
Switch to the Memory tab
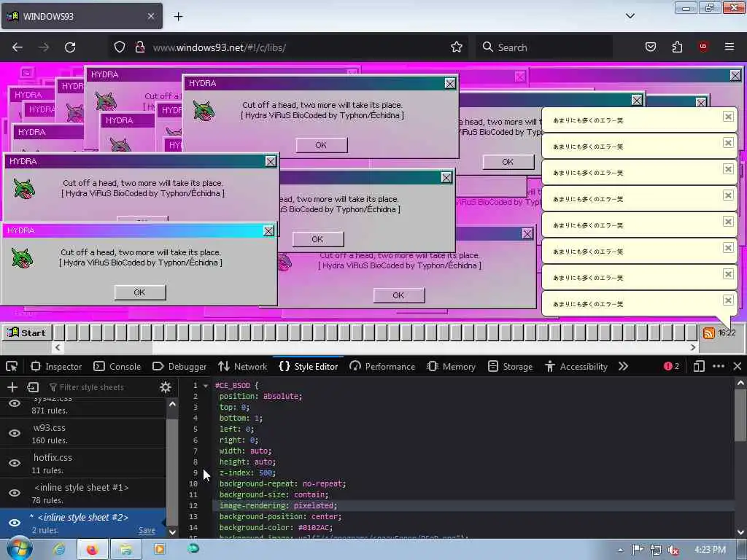[x=451, y=366]
